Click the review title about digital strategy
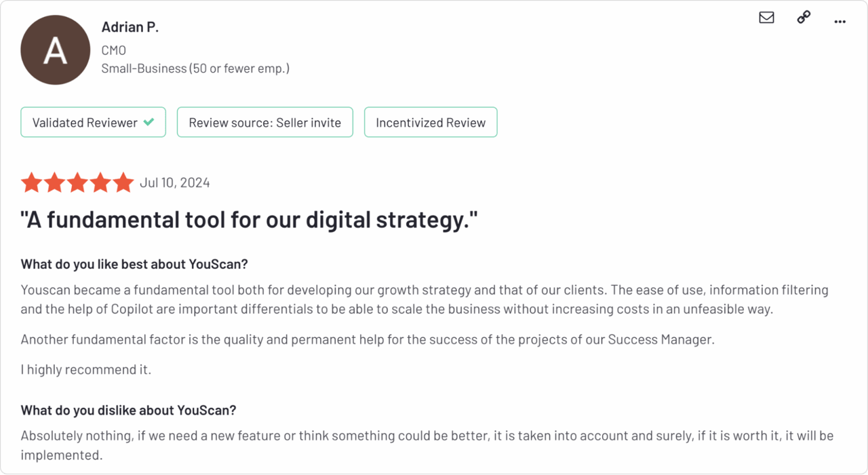This screenshot has width=868, height=475. (249, 220)
